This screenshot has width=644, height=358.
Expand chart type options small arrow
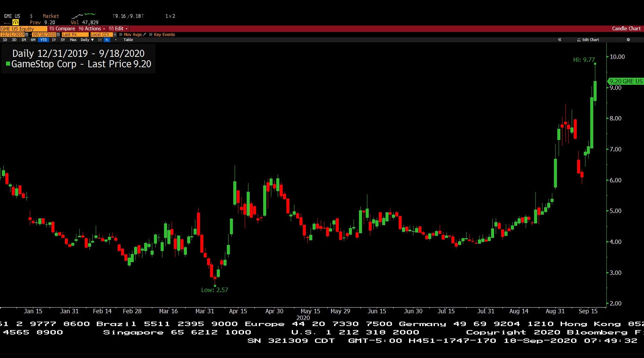click(x=116, y=40)
